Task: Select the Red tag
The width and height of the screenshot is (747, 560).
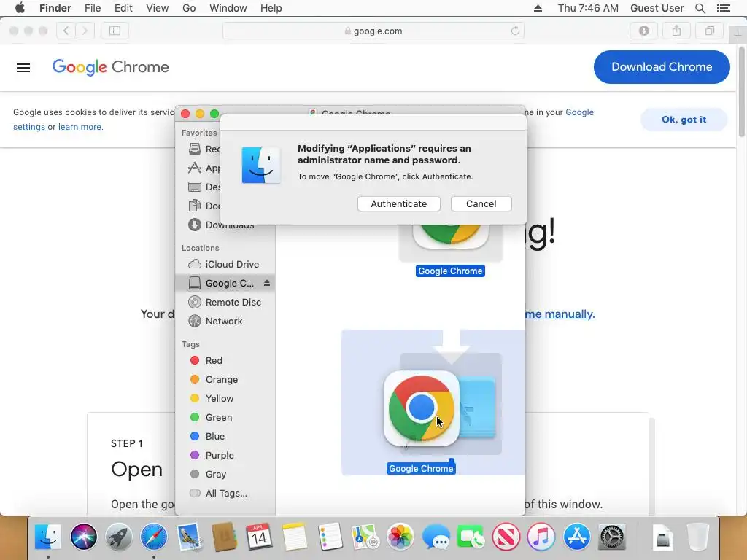Action: click(x=225, y=360)
